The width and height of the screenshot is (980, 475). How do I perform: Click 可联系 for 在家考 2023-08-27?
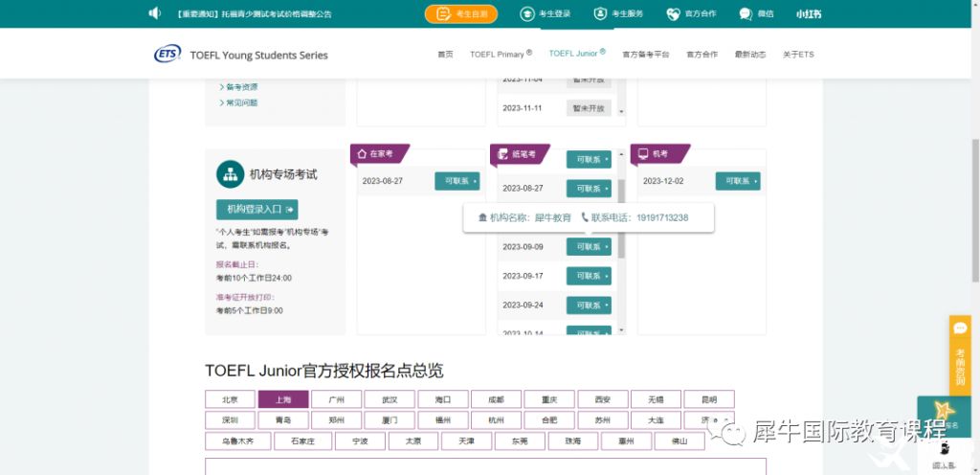(x=457, y=181)
